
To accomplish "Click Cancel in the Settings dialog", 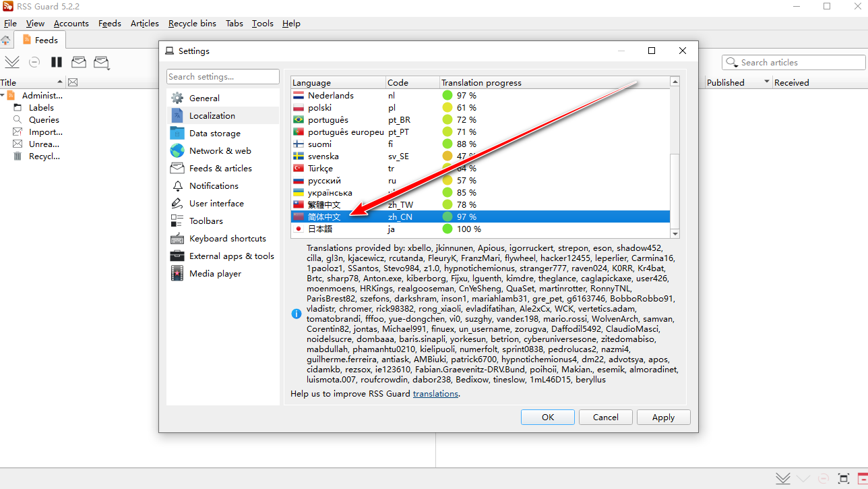I will click(x=606, y=417).
